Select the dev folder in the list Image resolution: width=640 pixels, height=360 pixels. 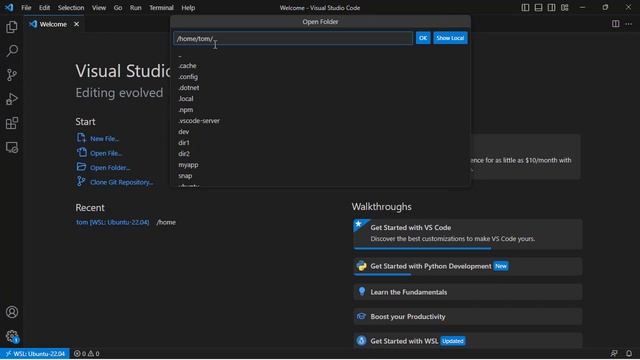click(320, 132)
